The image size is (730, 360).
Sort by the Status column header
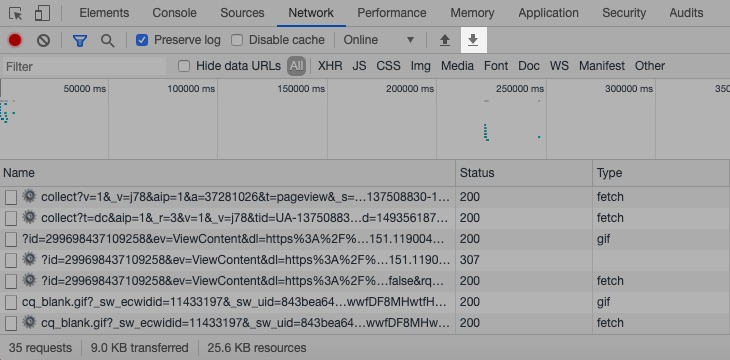[524, 173]
